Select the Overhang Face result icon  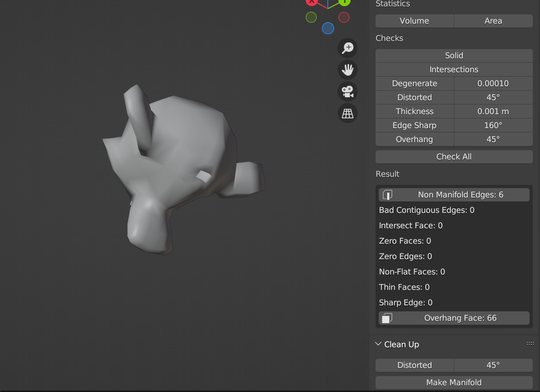pos(388,318)
